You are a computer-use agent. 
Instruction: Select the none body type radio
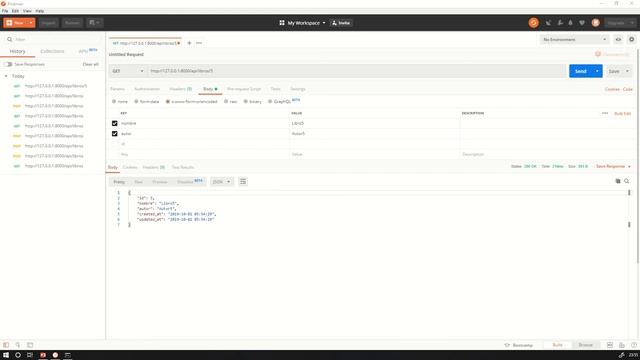[x=114, y=101]
